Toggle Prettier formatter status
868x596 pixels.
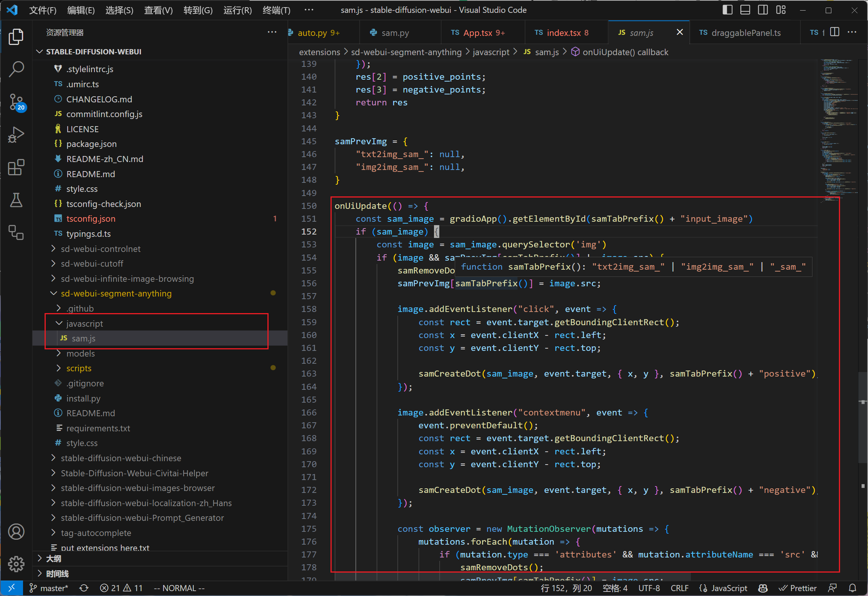[x=798, y=588]
